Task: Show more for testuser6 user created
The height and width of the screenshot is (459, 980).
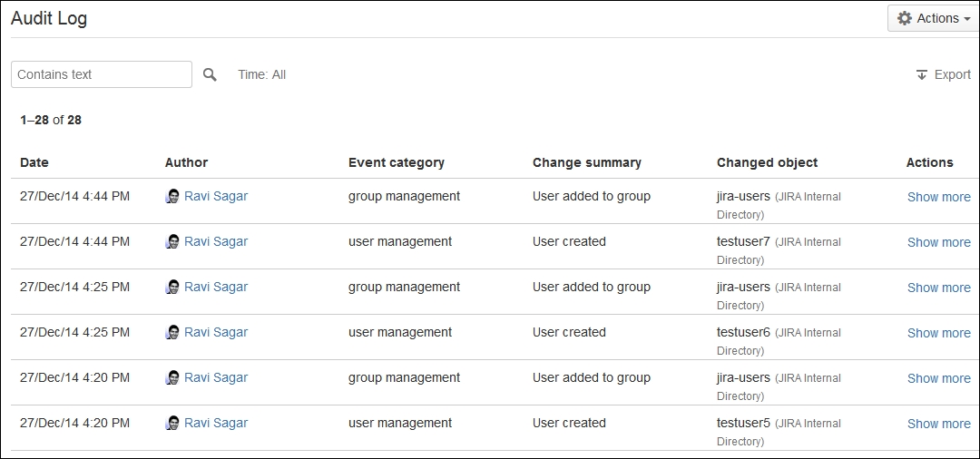Action: [x=939, y=333]
